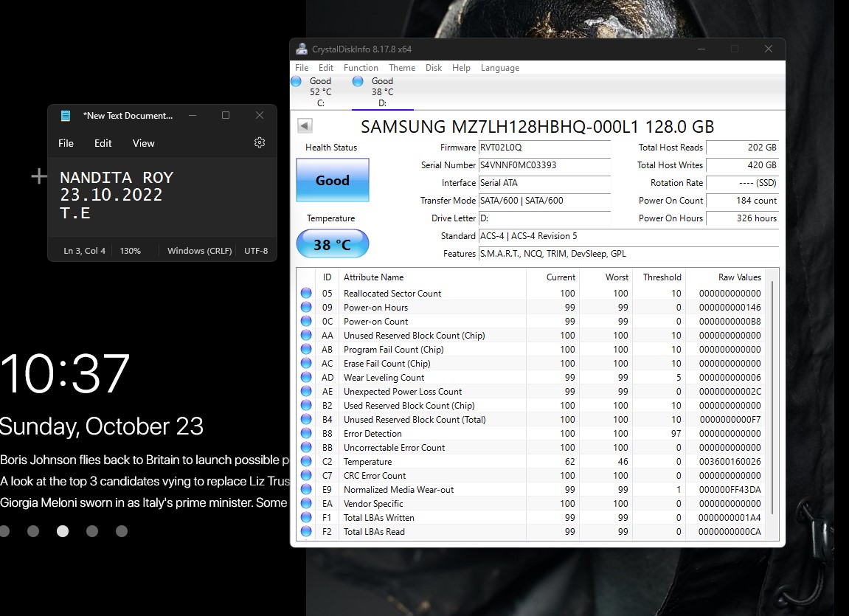Viewport: 849px width, 616px height.
Task: Click Notepad zoom level 130%
Action: (130, 251)
